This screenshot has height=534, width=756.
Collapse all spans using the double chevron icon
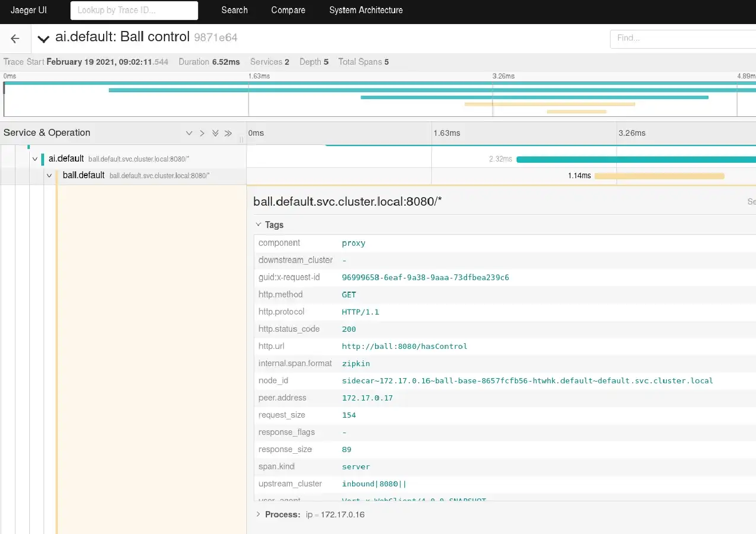(215, 133)
